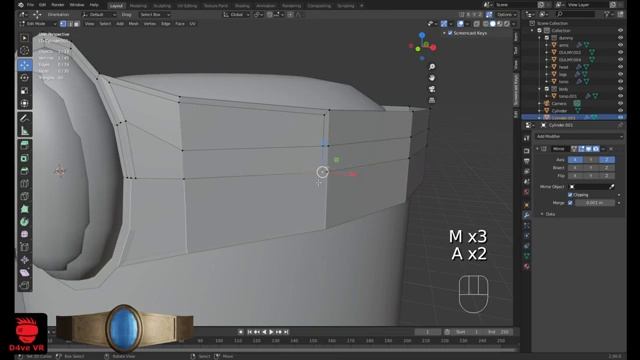Open the Object Data properties tab
The image size is (640, 360).
coord(527,256)
